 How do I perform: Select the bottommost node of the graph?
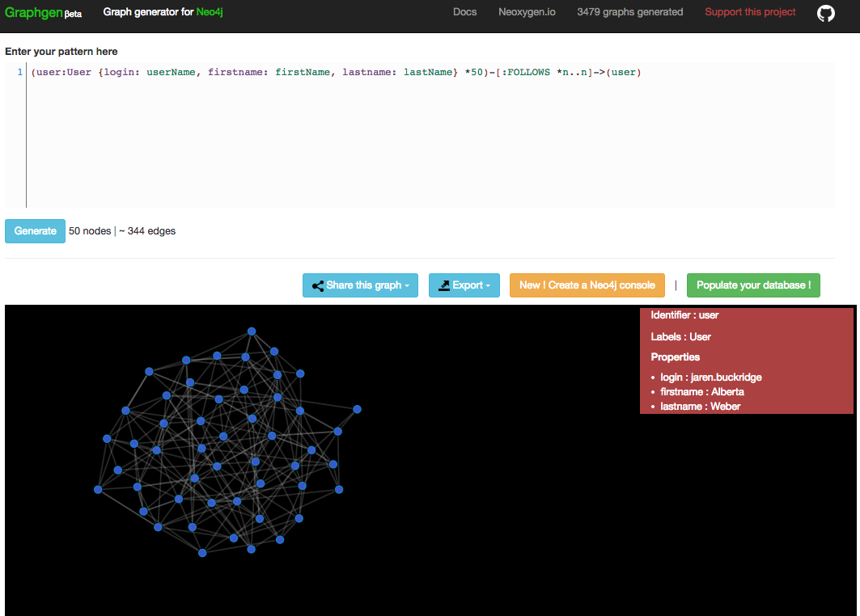(202, 553)
